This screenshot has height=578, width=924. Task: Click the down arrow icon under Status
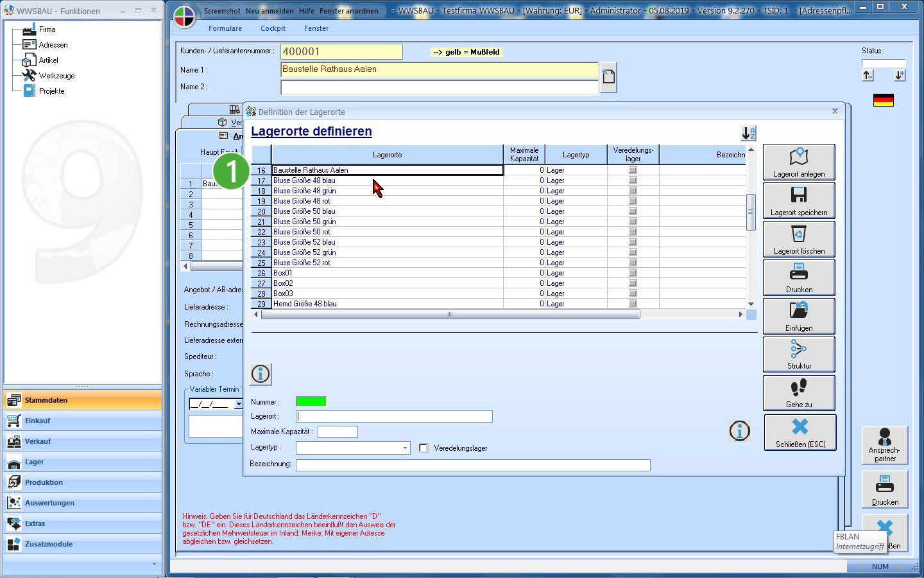click(x=899, y=76)
